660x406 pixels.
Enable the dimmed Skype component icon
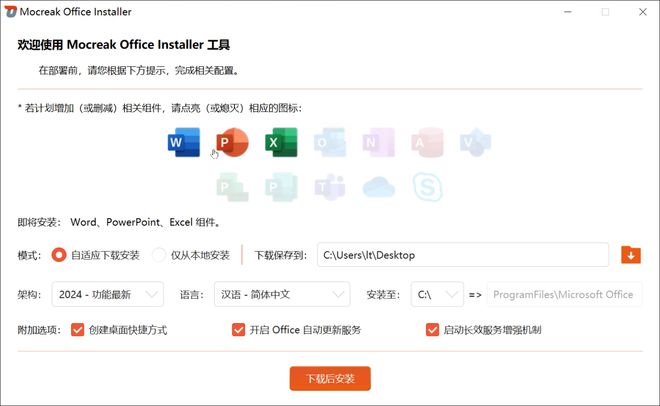[x=427, y=187]
